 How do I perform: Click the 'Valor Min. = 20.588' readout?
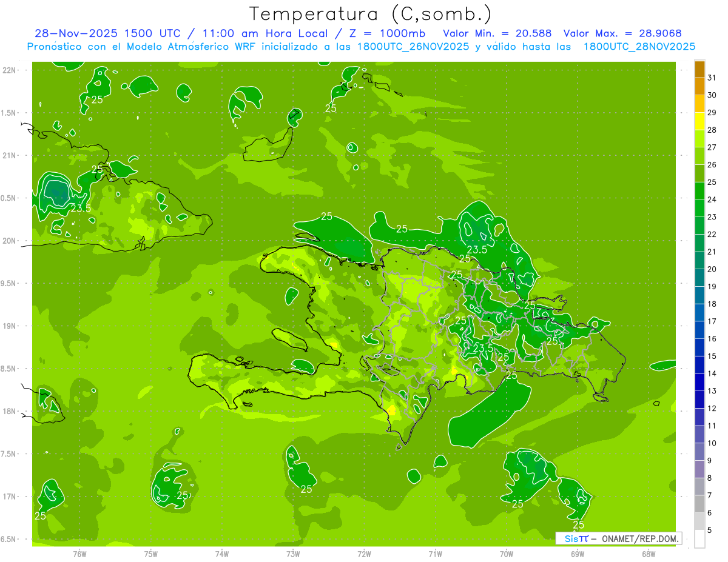pos(498,33)
